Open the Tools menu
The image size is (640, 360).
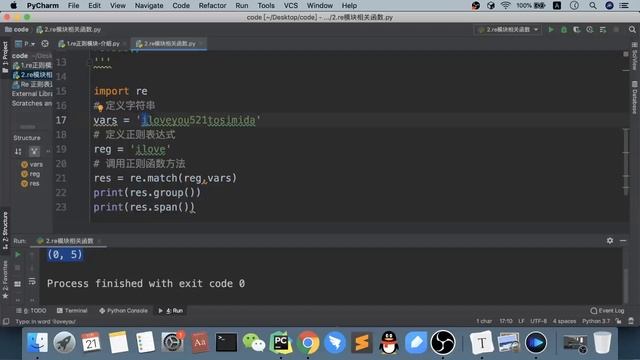click(266, 6)
